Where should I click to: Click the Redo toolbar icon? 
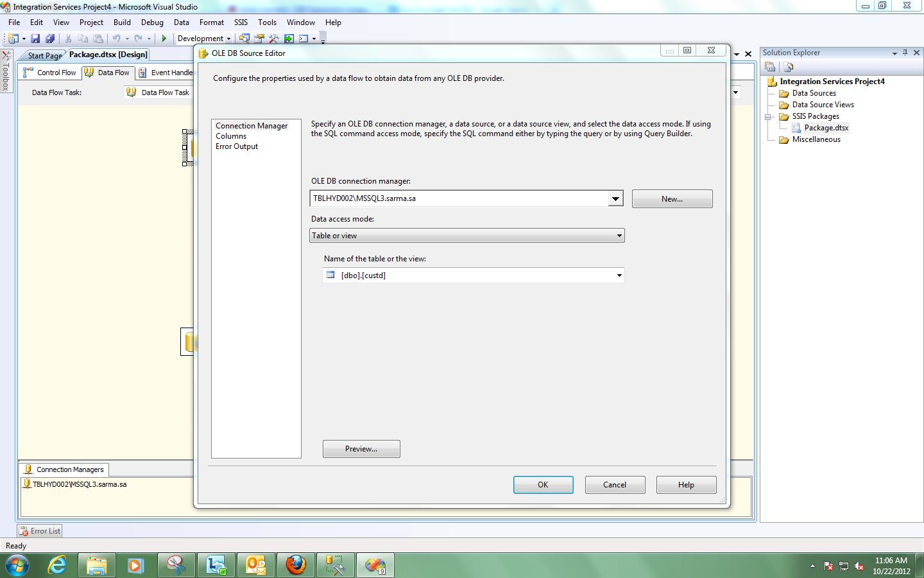tap(138, 39)
